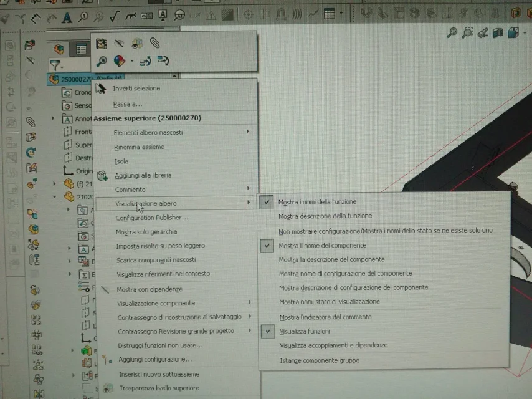532x399 pixels.
Task: Click the filter funnel icon in tree
Action: pyautogui.click(x=55, y=64)
